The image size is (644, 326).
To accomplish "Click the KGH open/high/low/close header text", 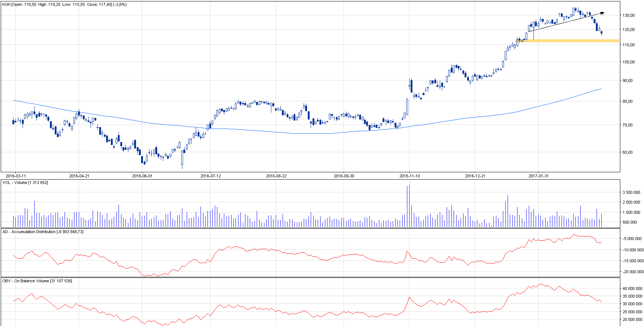I will (x=64, y=5).
